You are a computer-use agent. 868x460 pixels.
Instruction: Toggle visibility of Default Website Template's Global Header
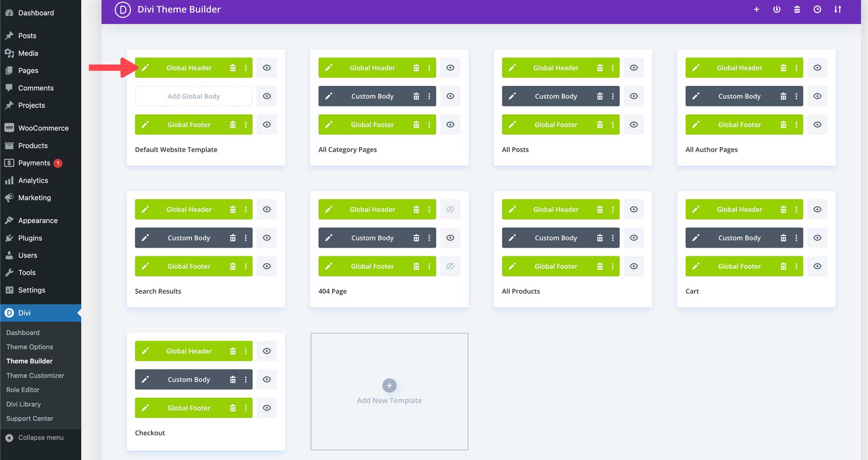(x=267, y=68)
